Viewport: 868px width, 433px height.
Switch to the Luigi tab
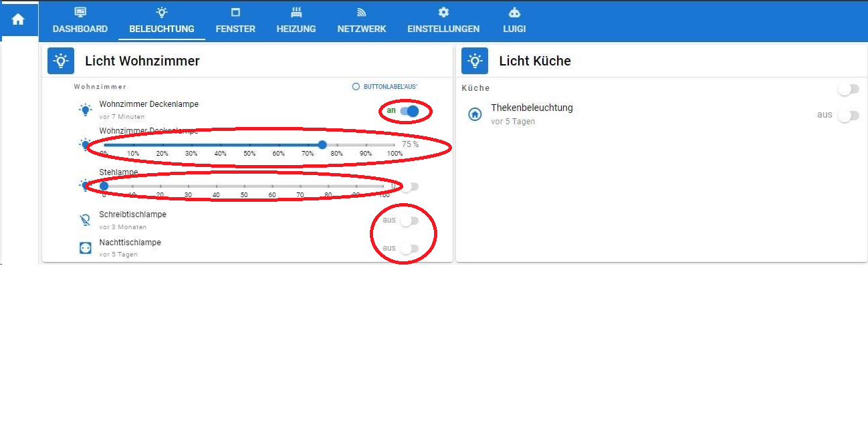514,21
